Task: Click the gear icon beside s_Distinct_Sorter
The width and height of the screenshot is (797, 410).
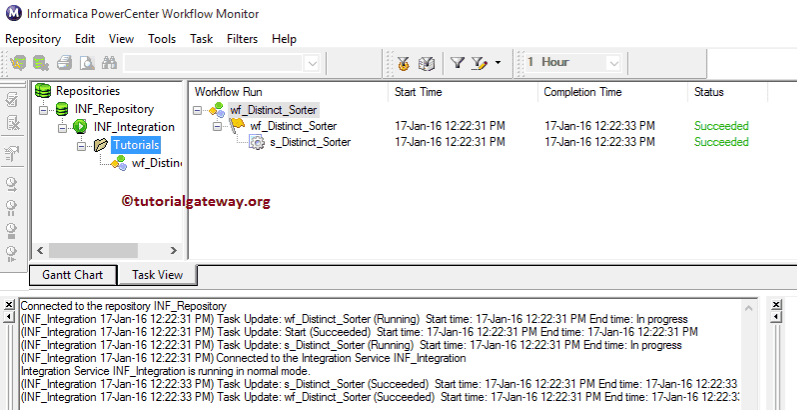Action: pos(257,142)
